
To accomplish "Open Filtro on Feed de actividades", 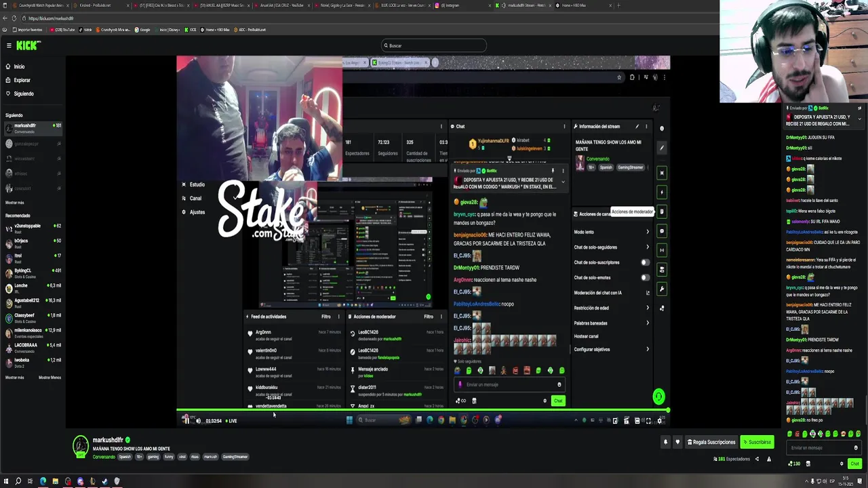I will [326, 317].
